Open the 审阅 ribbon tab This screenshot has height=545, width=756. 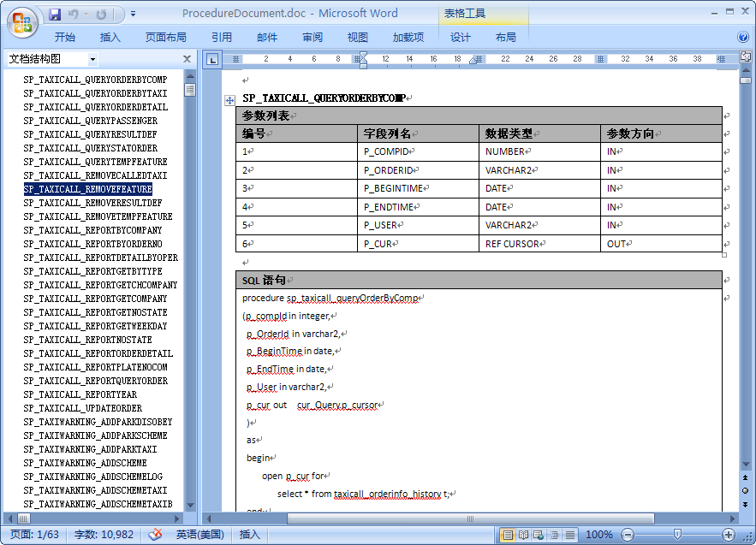point(313,37)
